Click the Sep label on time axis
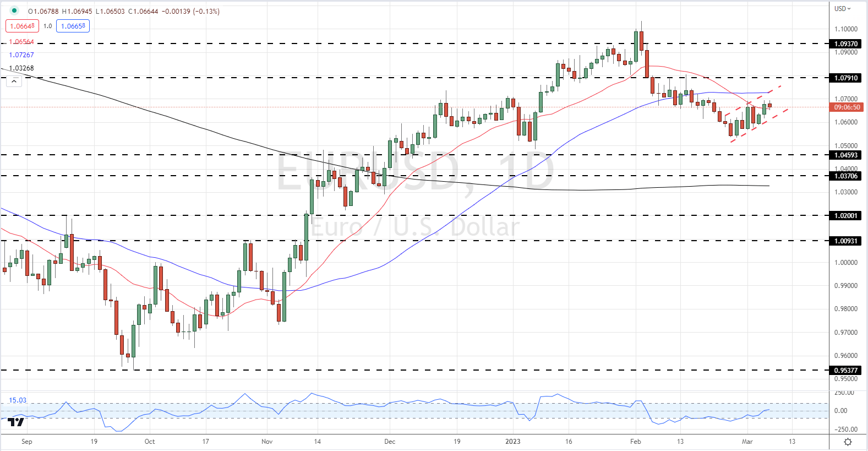 click(x=26, y=442)
